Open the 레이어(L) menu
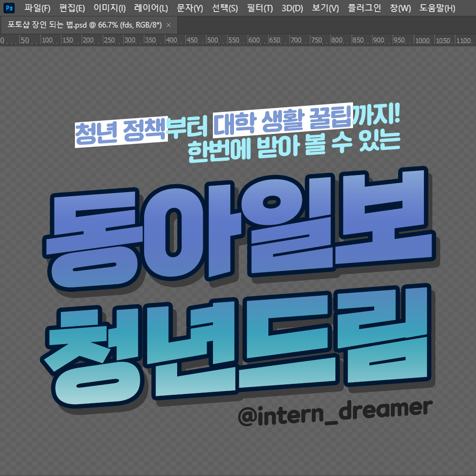Screen dimensions: 476x476 click(x=151, y=8)
